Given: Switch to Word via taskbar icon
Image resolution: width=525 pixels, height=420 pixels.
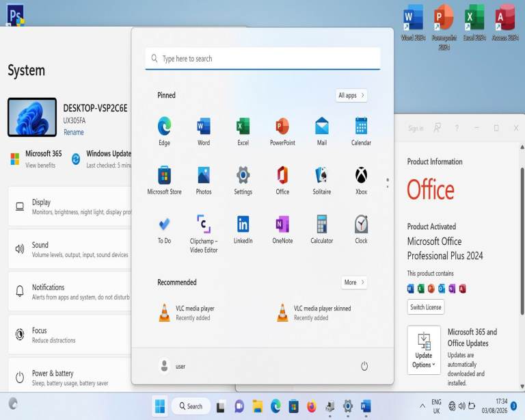Looking at the screenshot, I should pyautogui.click(x=366, y=406).
